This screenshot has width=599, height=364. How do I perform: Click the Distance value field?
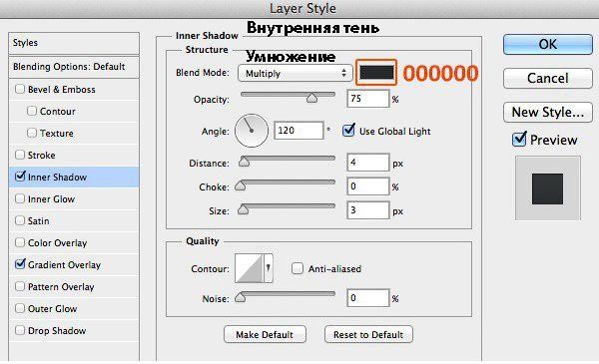(367, 163)
